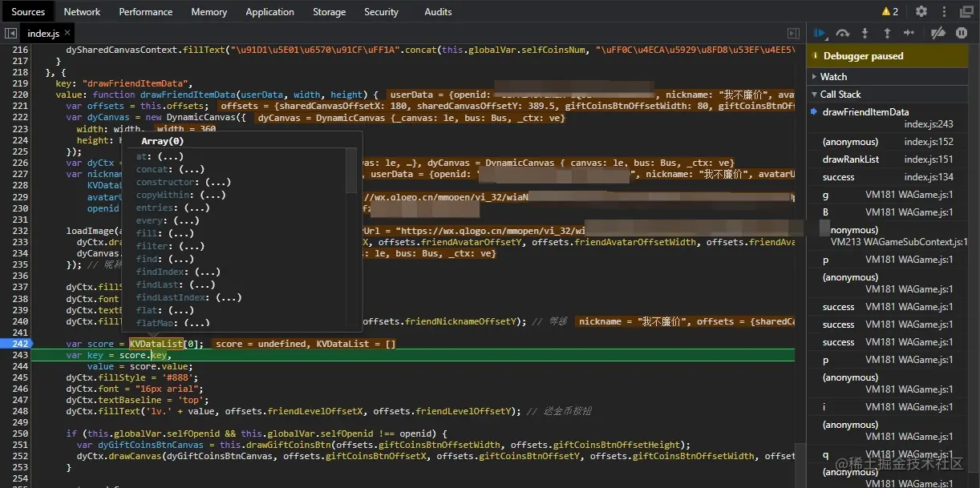Open the Performance tab
980x488 pixels.
pos(146,11)
